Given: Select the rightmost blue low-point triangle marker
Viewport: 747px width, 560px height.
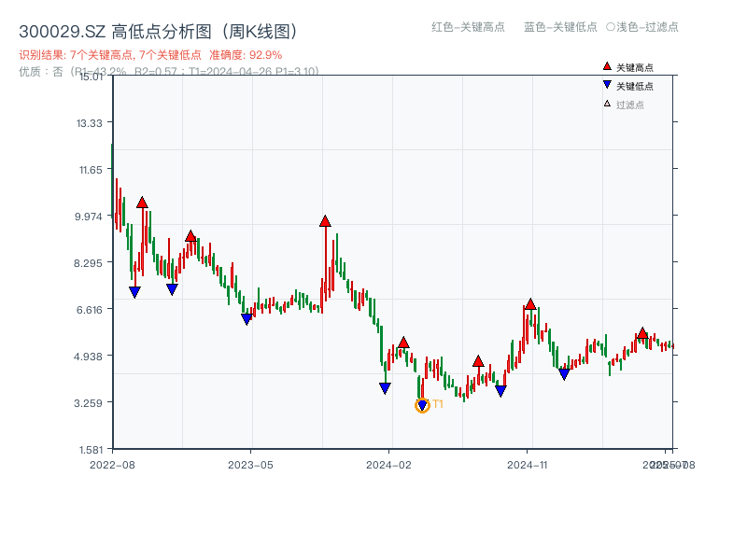Looking at the screenshot, I should click(564, 373).
